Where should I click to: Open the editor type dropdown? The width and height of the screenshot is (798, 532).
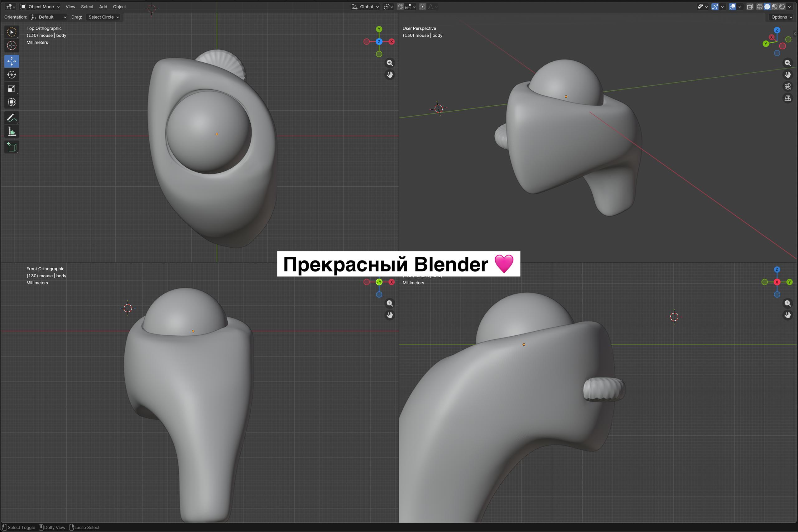(11, 7)
